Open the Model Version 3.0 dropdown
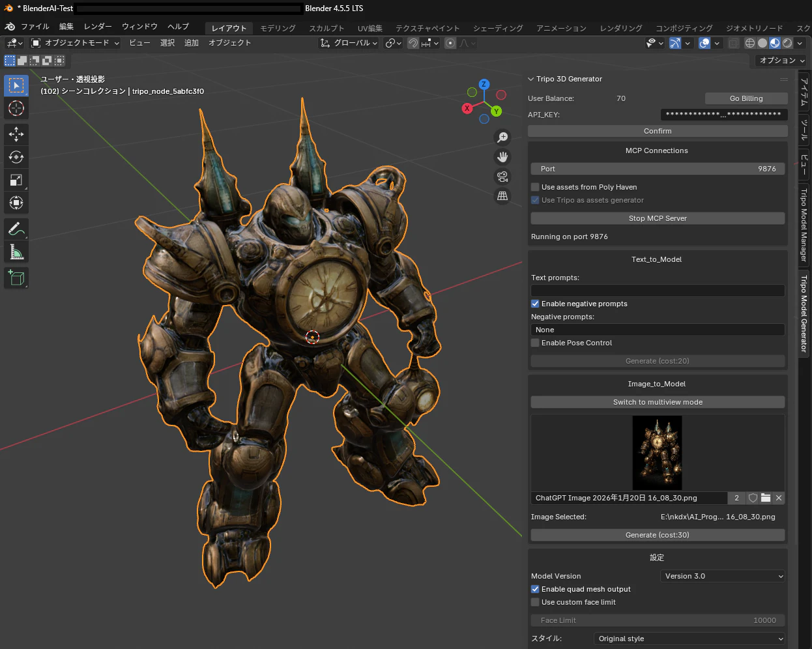The height and width of the screenshot is (649, 812). [723, 576]
